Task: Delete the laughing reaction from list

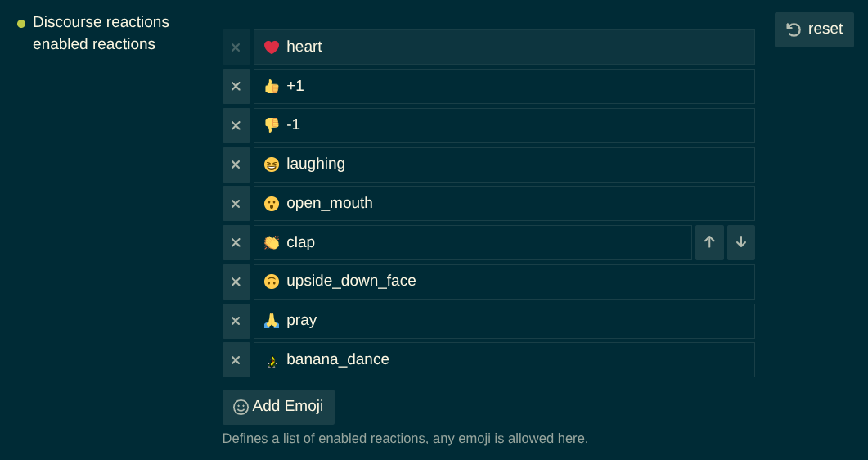Action: [236, 165]
